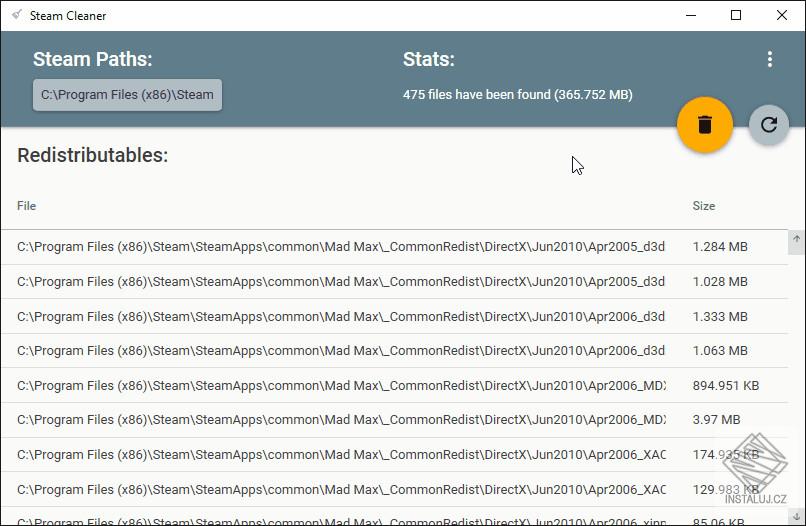Select the file row sized 1.063 MB
Viewport: 806px width, 526px height.
tap(394, 351)
